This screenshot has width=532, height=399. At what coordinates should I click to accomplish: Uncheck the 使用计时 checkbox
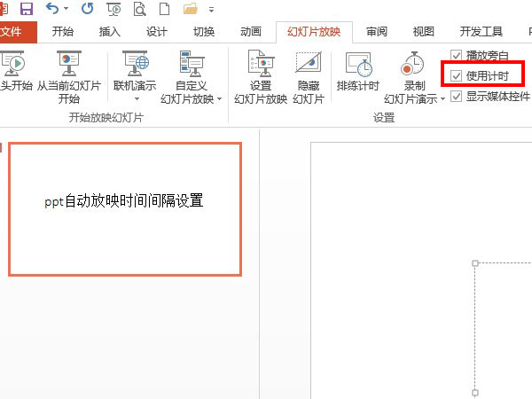pyautogui.click(x=456, y=76)
